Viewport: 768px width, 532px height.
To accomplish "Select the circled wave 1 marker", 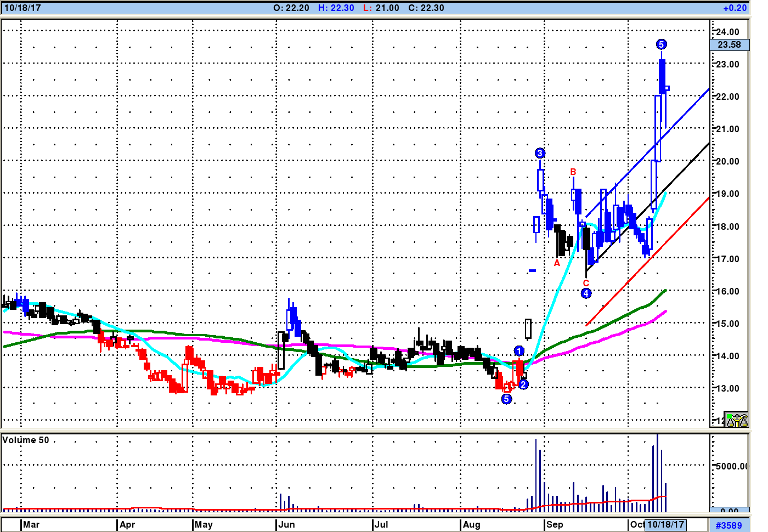I will tap(519, 351).
